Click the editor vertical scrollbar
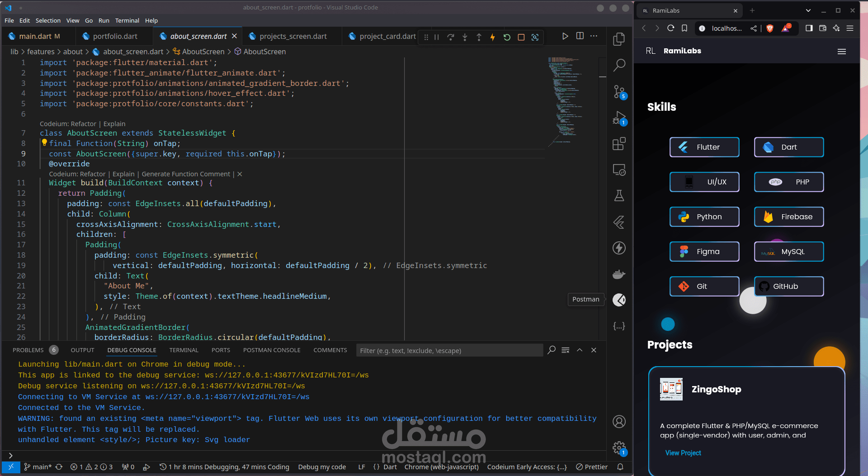Image resolution: width=868 pixels, height=476 pixels. (602, 199)
